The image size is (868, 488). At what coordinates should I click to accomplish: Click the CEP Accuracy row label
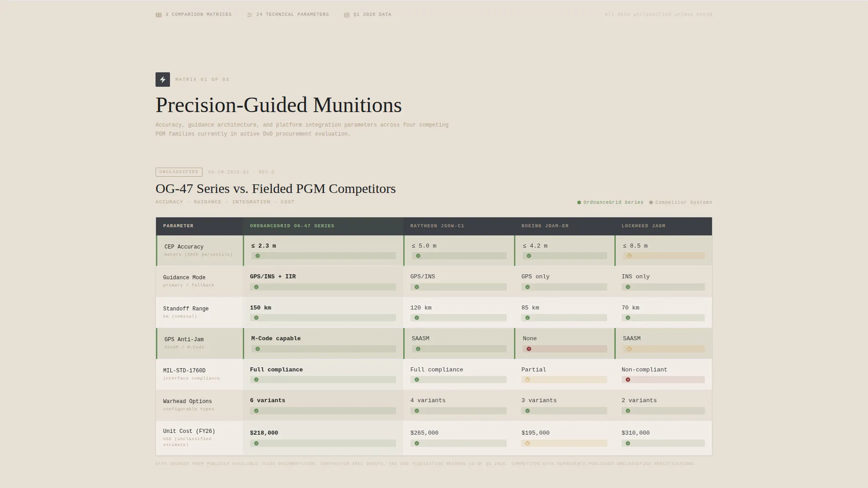[184, 247]
